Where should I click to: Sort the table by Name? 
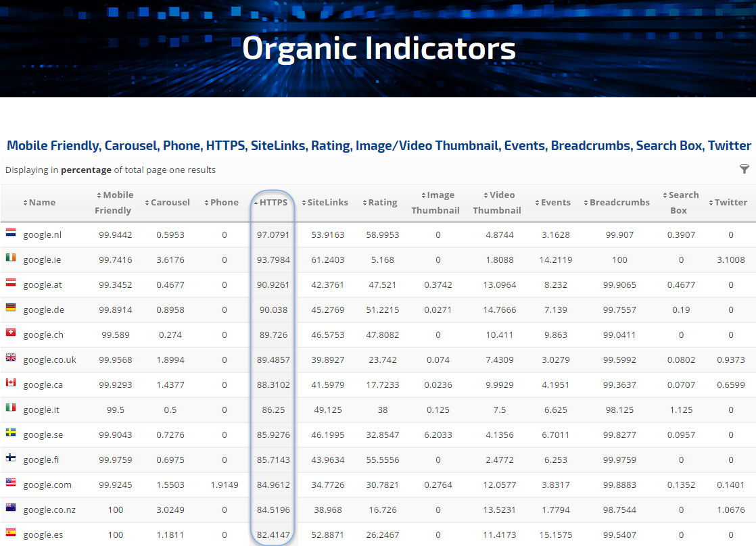coord(41,203)
